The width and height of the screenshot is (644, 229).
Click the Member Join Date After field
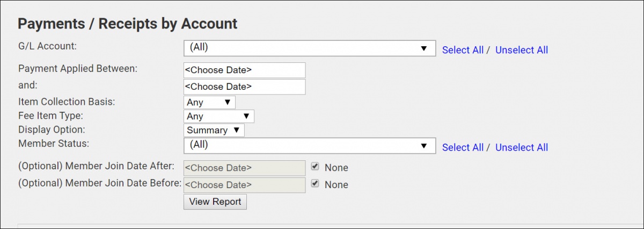click(x=244, y=168)
